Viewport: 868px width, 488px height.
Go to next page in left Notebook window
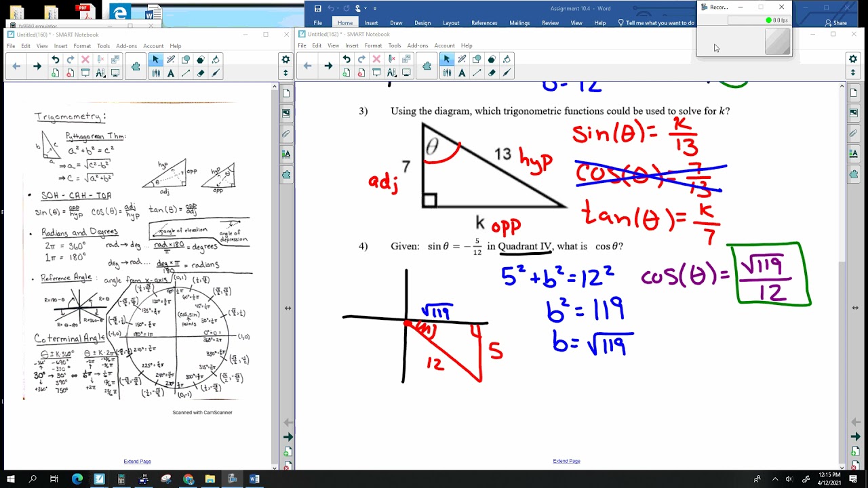coord(37,66)
